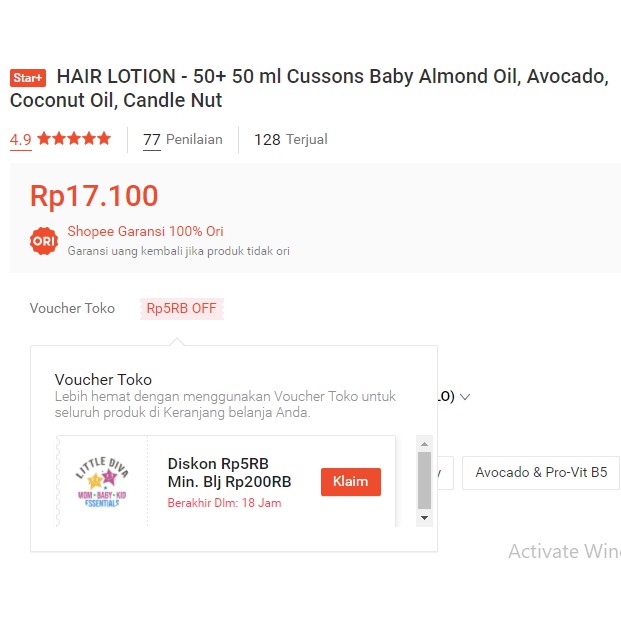Screen dimensions: 621x621
Task: Click the Little Diva store logo
Action: (x=104, y=481)
